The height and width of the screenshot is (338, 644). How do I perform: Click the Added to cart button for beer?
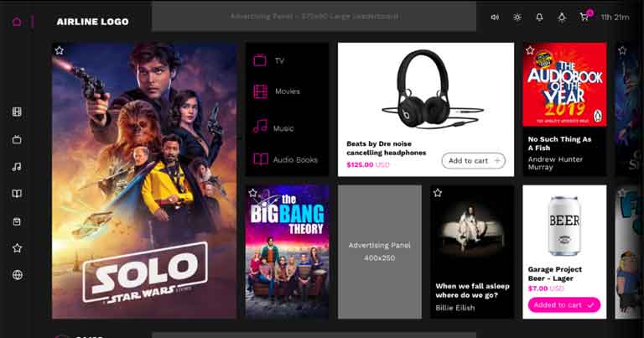tap(563, 305)
